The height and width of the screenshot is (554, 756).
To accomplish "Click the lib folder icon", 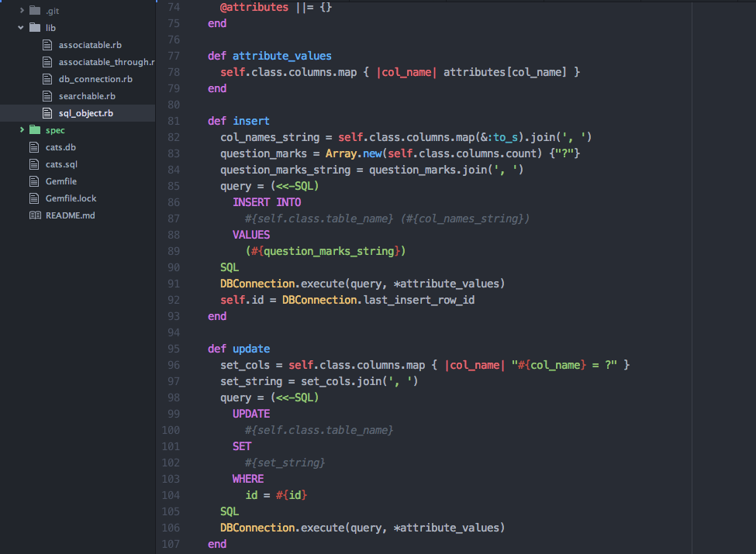I will (34, 28).
